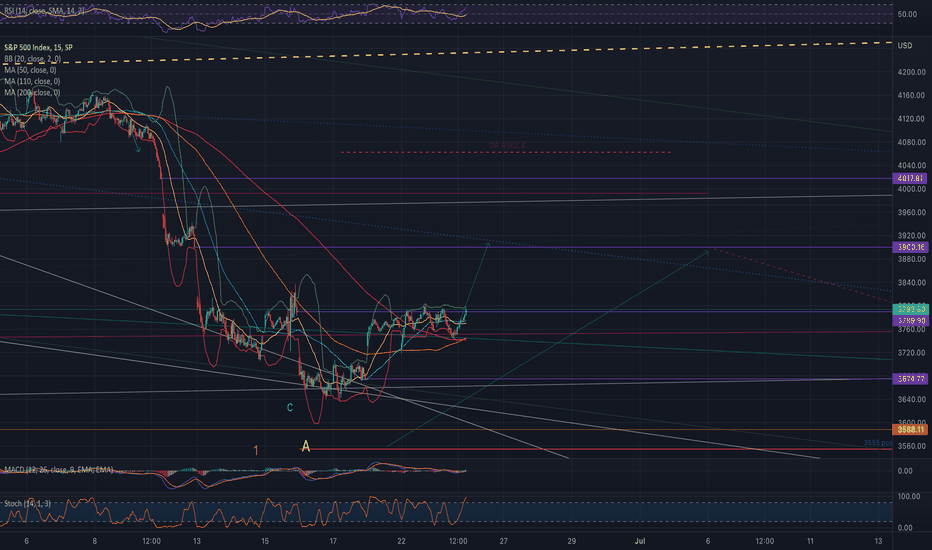Click the RSI 50.00 scale value
This screenshot has width=932, height=550.
[x=907, y=14]
